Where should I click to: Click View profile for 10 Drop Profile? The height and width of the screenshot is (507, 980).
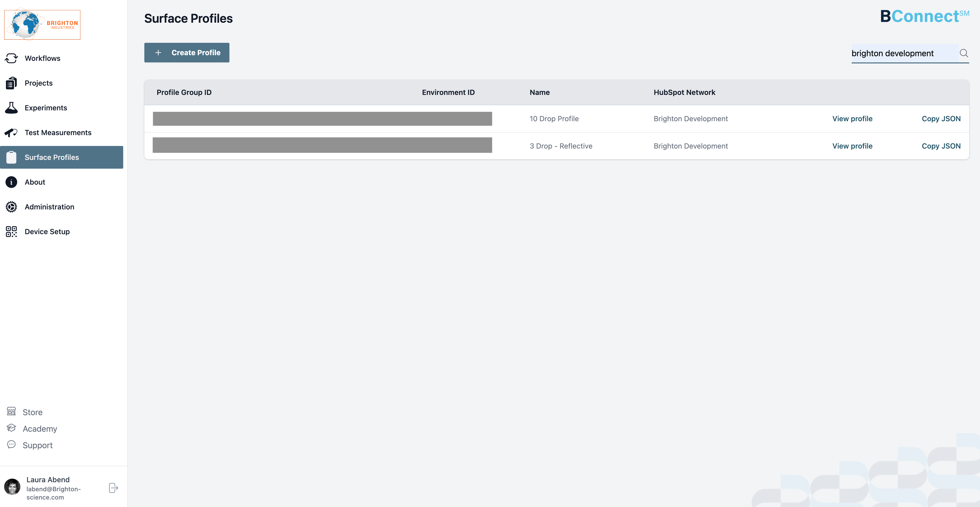coord(852,118)
